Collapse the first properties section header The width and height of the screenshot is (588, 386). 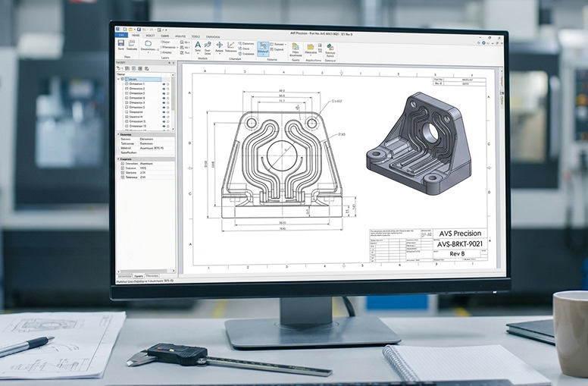[x=118, y=134]
